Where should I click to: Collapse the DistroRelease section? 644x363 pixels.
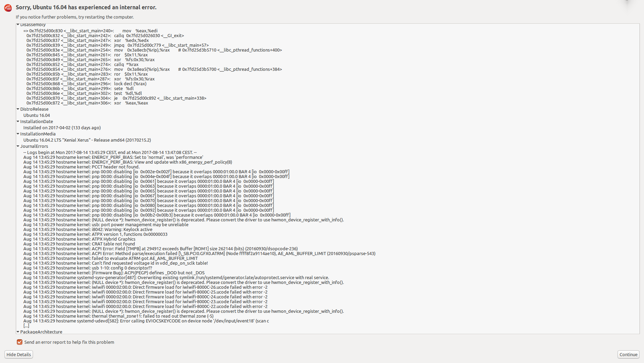point(18,109)
